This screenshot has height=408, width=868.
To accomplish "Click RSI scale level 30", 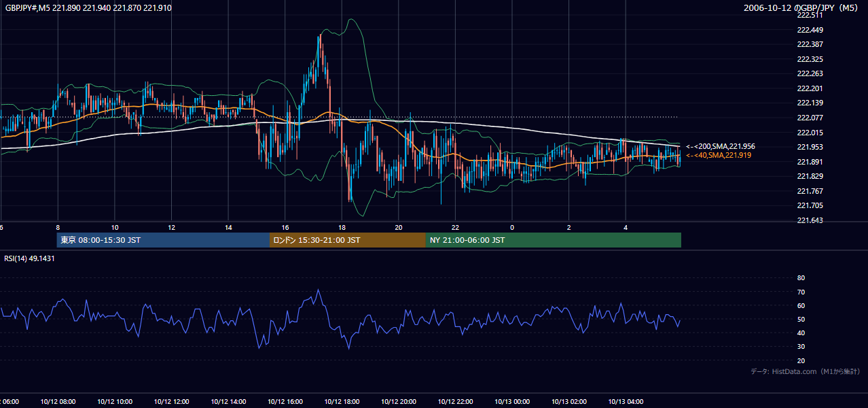I will click(x=801, y=346).
